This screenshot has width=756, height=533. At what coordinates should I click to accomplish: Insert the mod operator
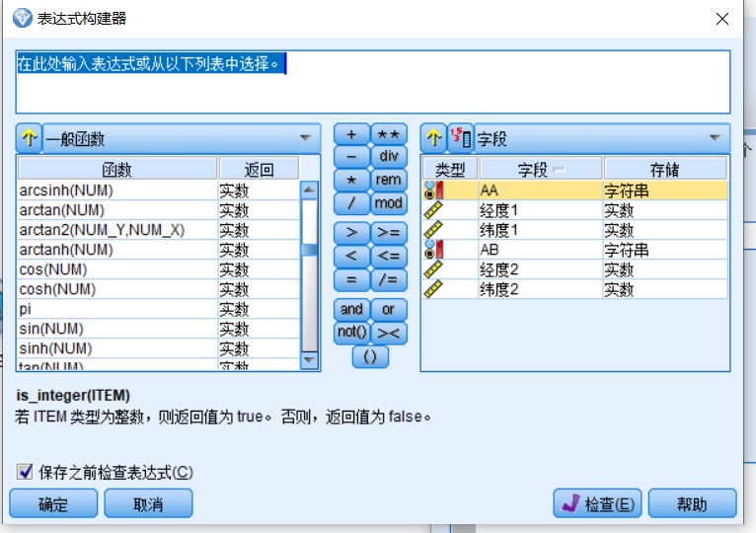click(x=389, y=203)
